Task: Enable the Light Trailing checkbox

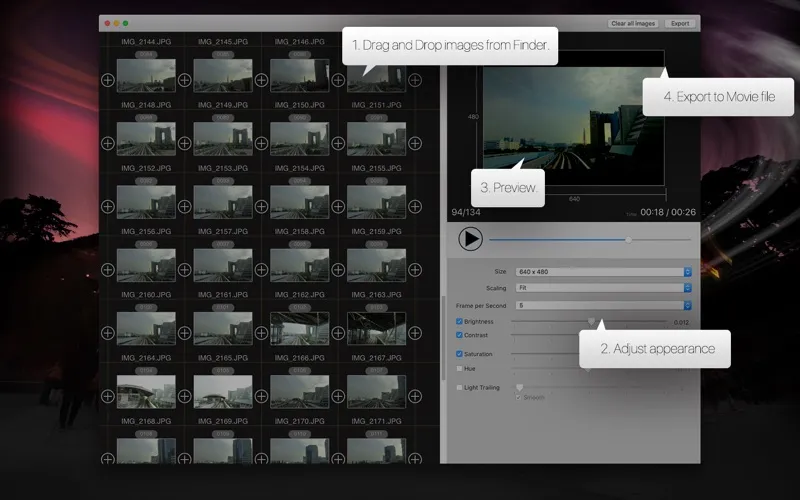Action: click(x=459, y=387)
